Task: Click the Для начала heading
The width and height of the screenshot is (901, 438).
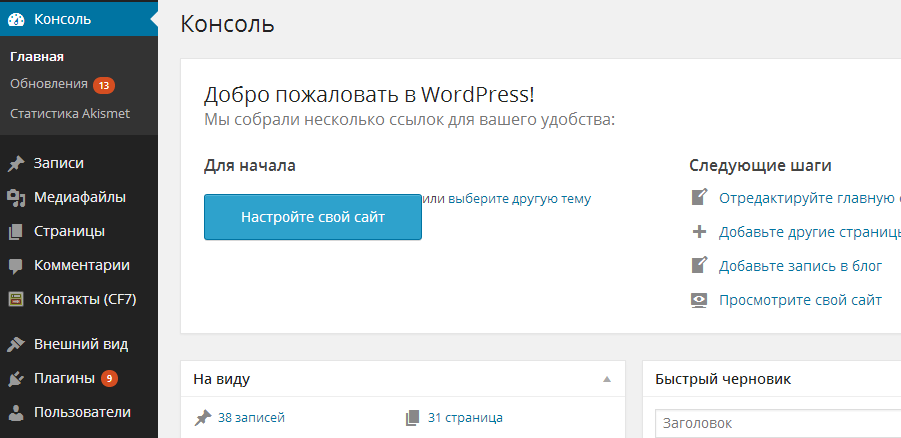Action: 250,166
